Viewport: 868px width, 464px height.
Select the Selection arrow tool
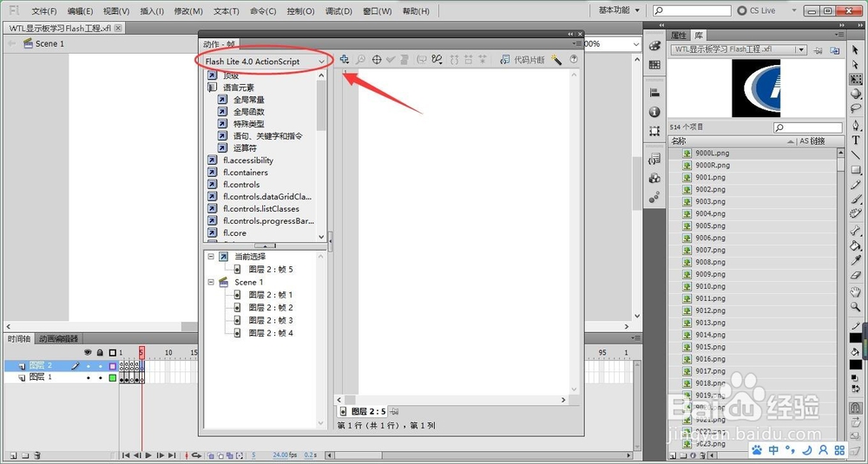click(x=856, y=50)
